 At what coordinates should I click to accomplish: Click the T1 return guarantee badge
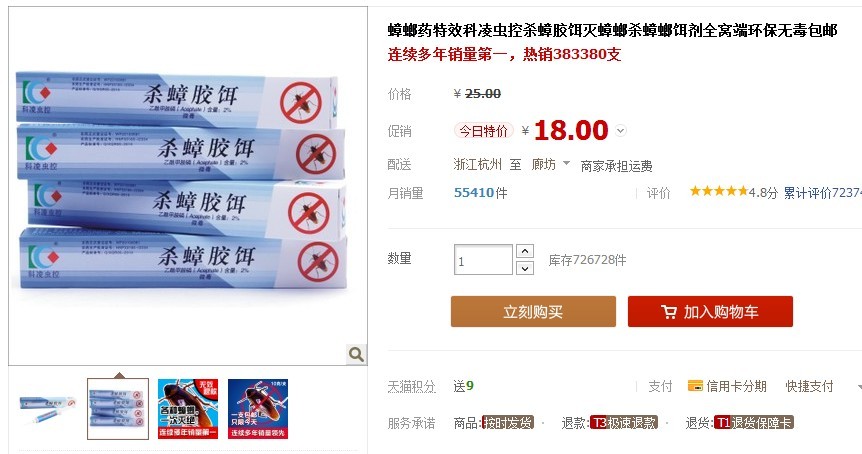click(754, 423)
